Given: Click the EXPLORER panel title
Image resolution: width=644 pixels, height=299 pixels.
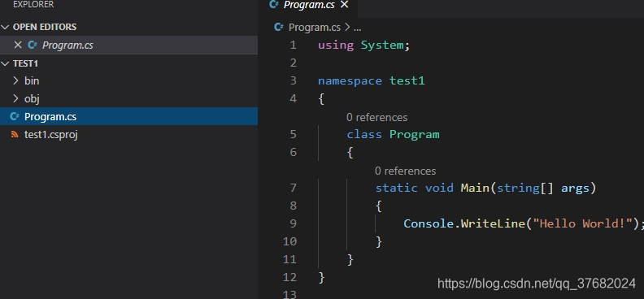Looking at the screenshot, I should point(33,5).
